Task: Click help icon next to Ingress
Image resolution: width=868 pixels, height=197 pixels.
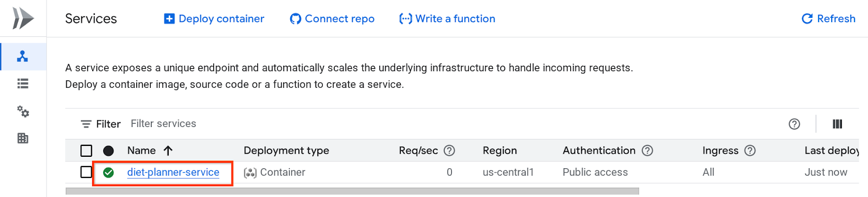Action: point(750,150)
